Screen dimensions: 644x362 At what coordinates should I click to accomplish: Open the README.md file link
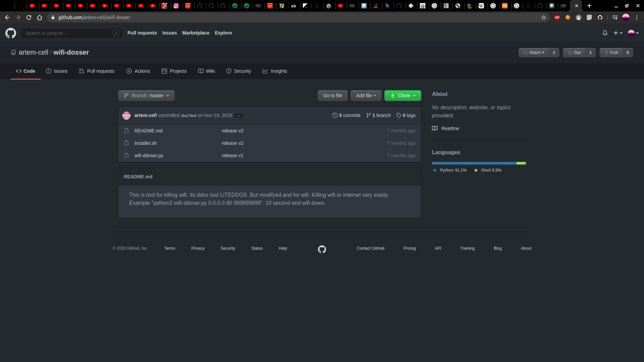click(148, 131)
